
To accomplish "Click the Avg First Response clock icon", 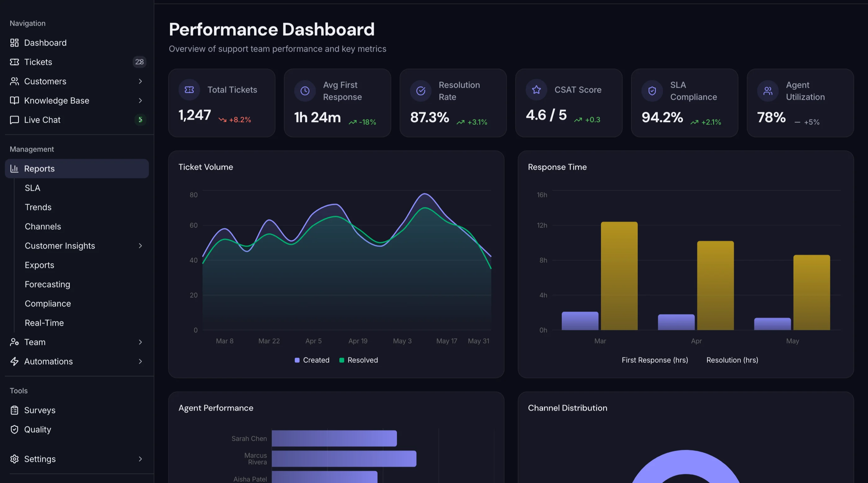I will (x=305, y=90).
